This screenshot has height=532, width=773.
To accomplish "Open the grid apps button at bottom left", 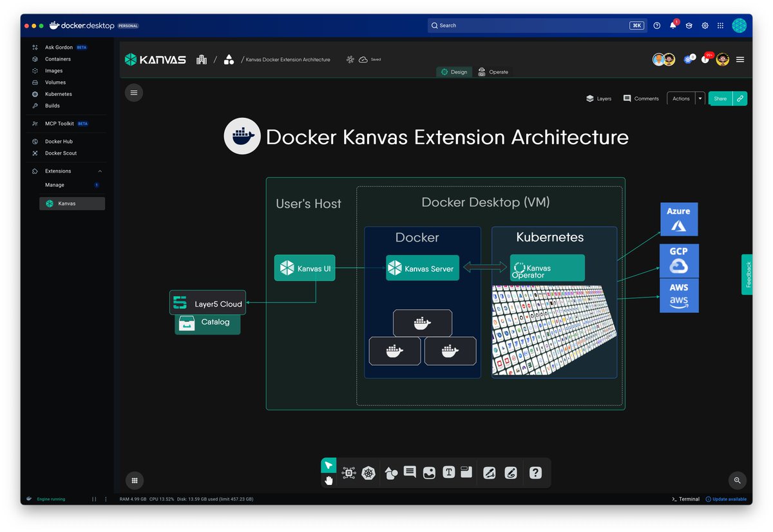I will click(x=134, y=480).
